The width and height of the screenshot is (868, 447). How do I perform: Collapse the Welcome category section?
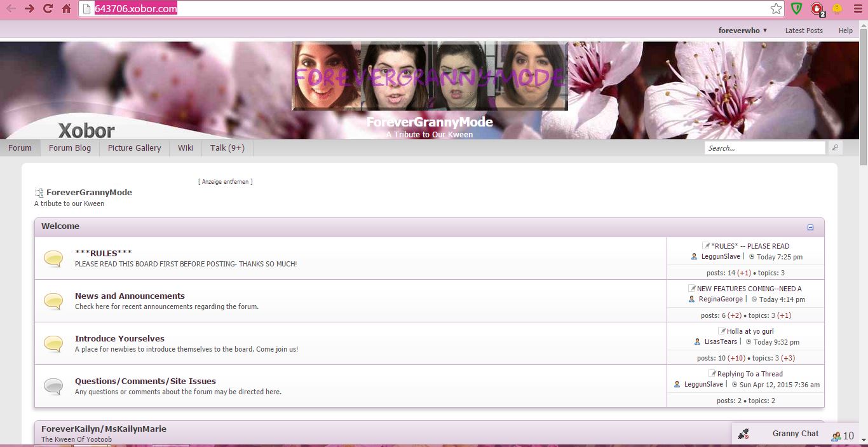click(810, 227)
